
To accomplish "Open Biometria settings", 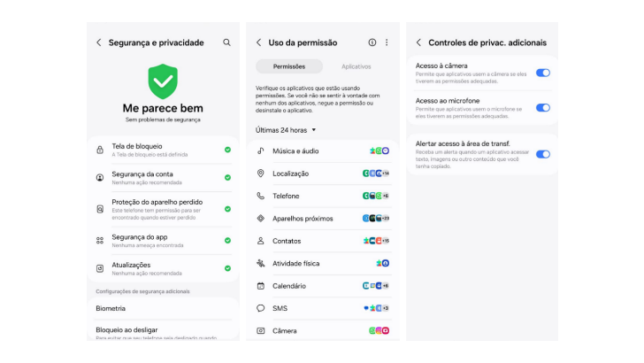I will pos(163,308).
